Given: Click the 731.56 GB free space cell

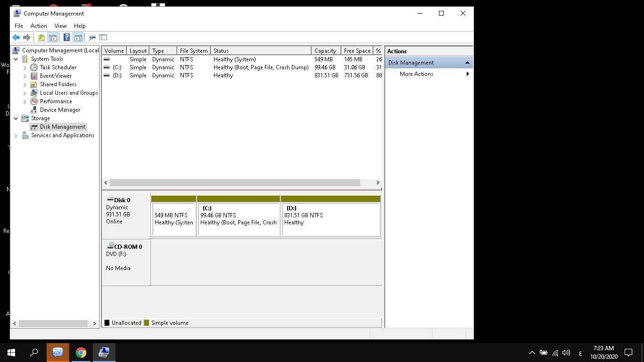Looking at the screenshot, I should point(356,75).
